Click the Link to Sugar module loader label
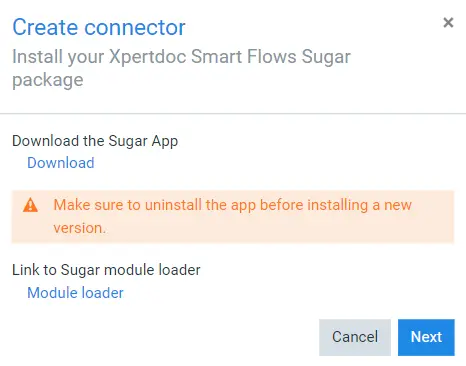The height and width of the screenshot is (366, 466). click(106, 270)
